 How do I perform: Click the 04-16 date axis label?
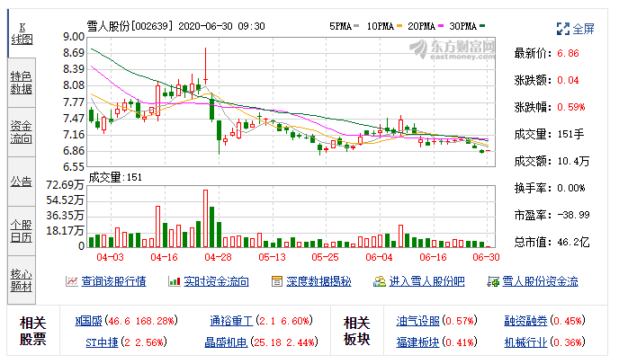(x=165, y=257)
